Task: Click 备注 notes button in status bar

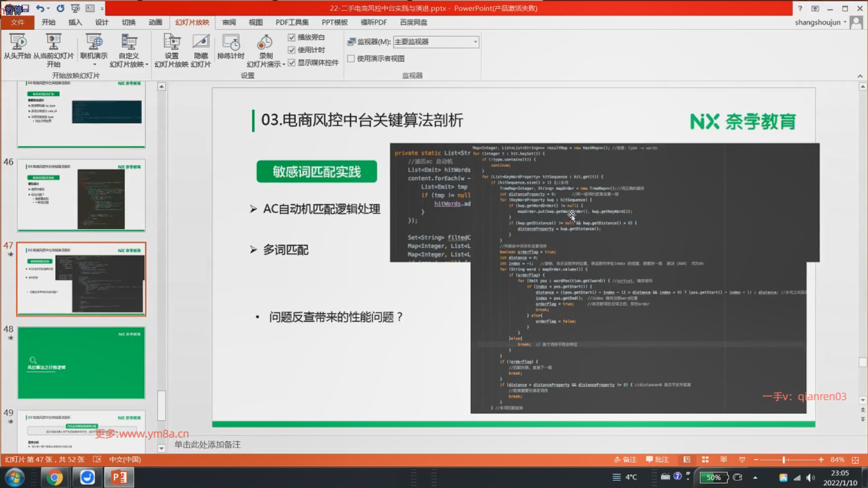Action: click(625, 460)
